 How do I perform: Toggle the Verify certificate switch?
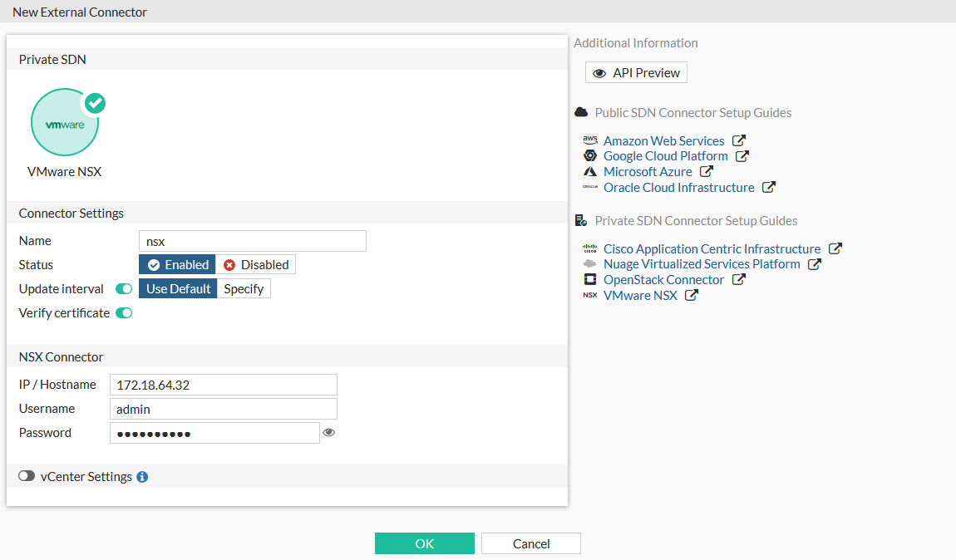coord(124,312)
